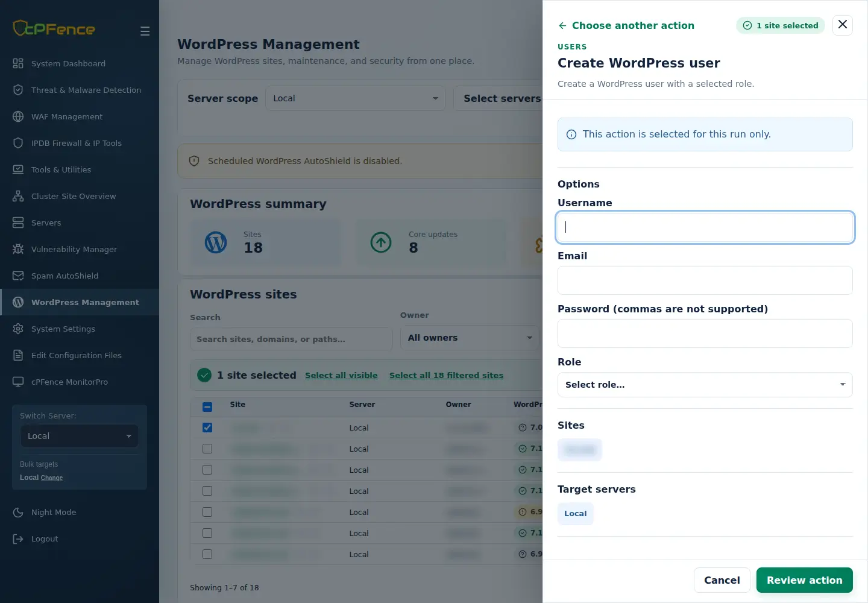
Task: Click the Servers sidebar icon
Action: coord(18,223)
